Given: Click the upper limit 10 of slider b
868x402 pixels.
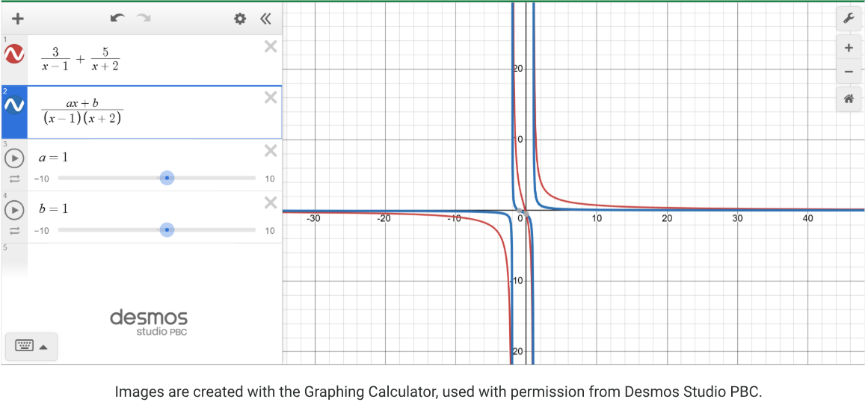Looking at the screenshot, I should tap(270, 231).
